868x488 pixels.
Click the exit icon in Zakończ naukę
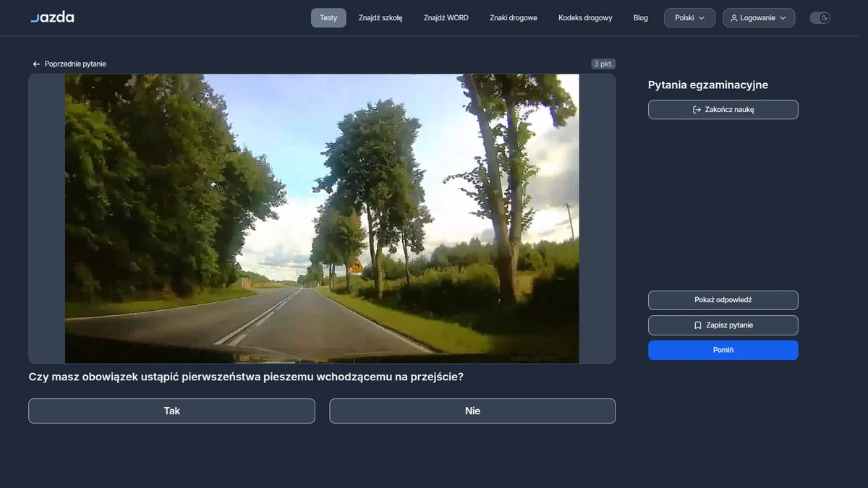tap(697, 110)
